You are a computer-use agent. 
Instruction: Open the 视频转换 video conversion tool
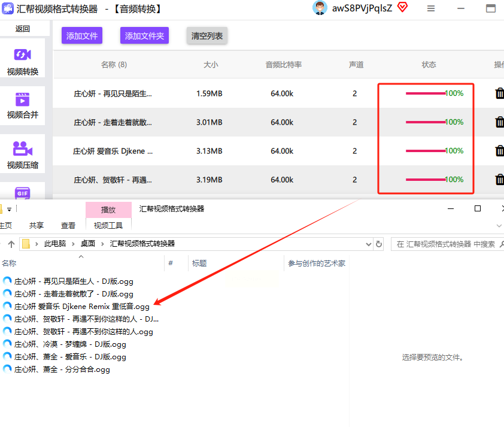point(23,60)
